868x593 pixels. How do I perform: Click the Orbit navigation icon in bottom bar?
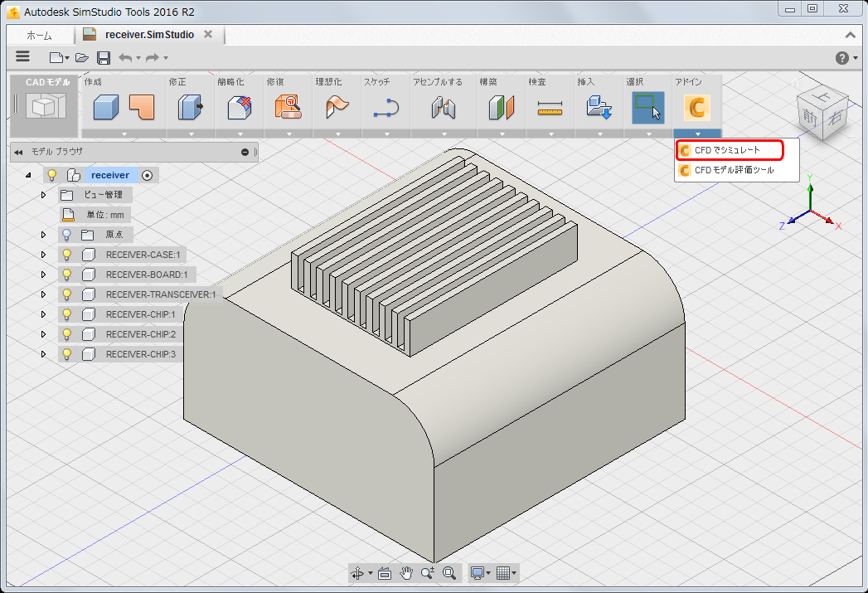(357, 574)
